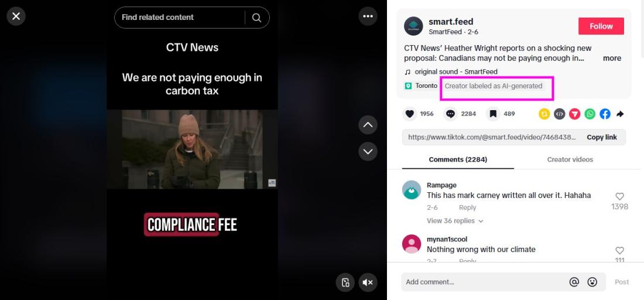Unmute the video sound

(368, 282)
